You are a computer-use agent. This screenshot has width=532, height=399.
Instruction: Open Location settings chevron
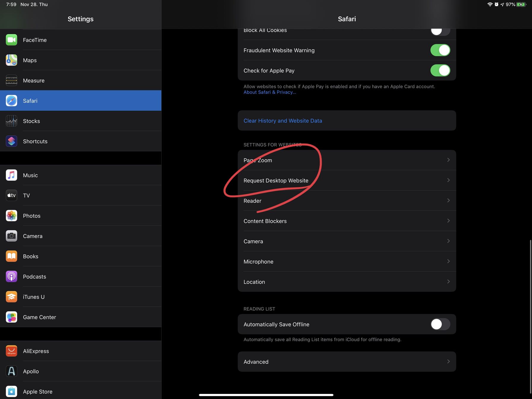(448, 281)
